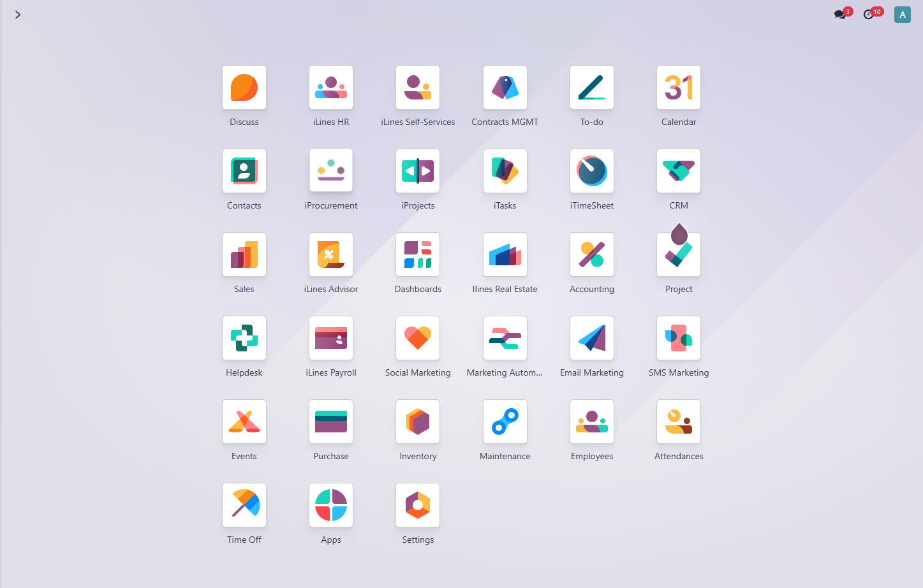The width and height of the screenshot is (923, 588).
Task: Open the Discuss app
Action: pyautogui.click(x=244, y=87)
